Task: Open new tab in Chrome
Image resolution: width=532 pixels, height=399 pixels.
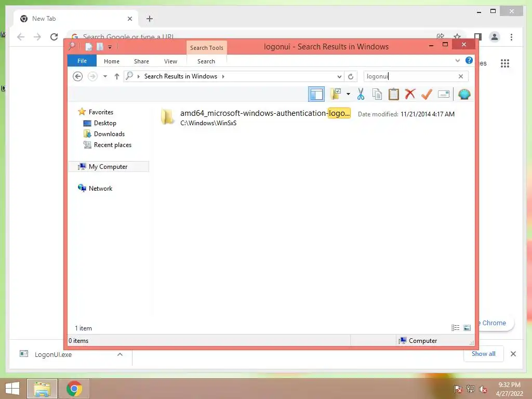Action: (150, 19)
